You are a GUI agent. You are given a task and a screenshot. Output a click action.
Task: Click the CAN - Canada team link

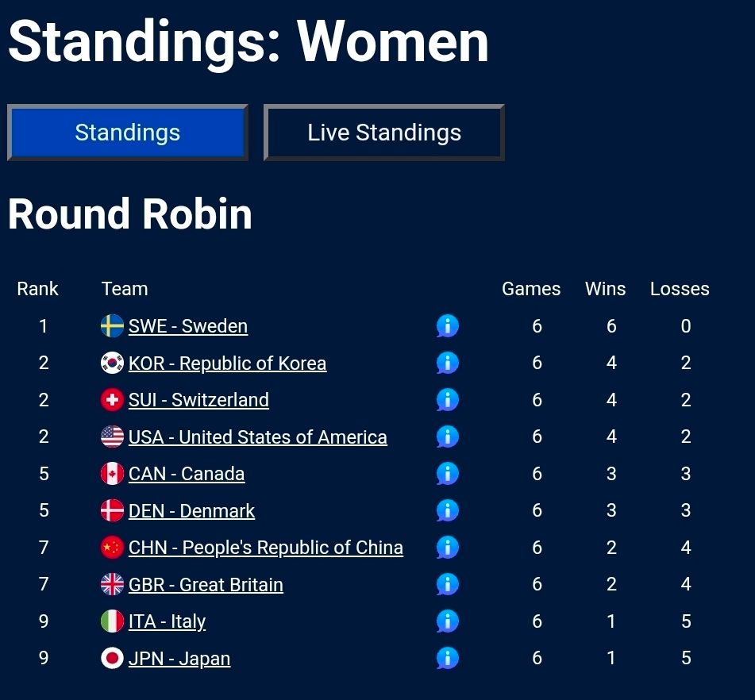point(187,474)
